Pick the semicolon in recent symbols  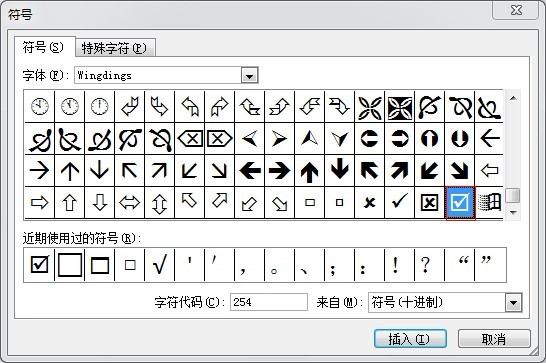[340, 265]
